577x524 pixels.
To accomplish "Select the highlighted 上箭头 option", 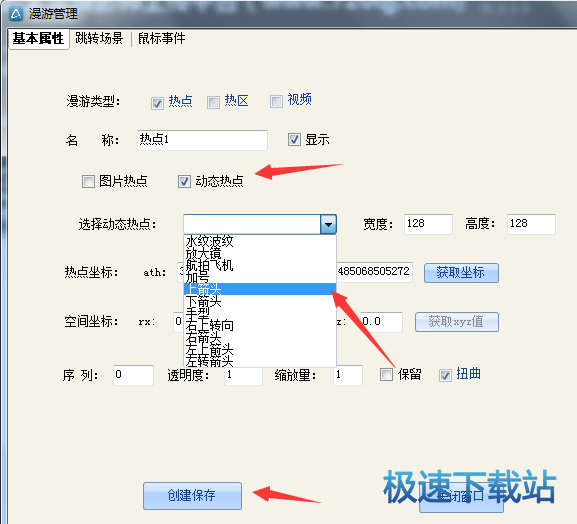I will click(260, 289).
